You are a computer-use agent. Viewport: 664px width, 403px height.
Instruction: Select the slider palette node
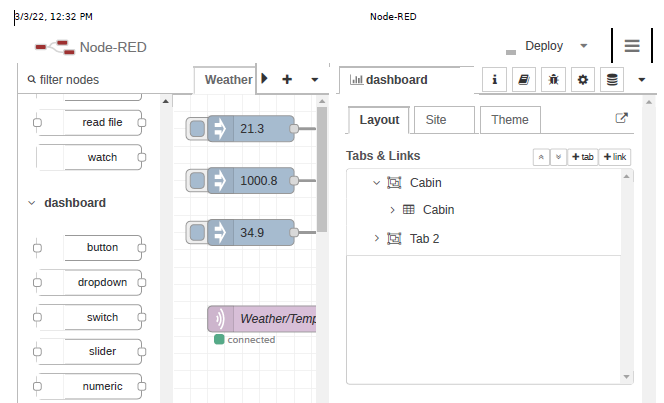click(x=89, y=351)
